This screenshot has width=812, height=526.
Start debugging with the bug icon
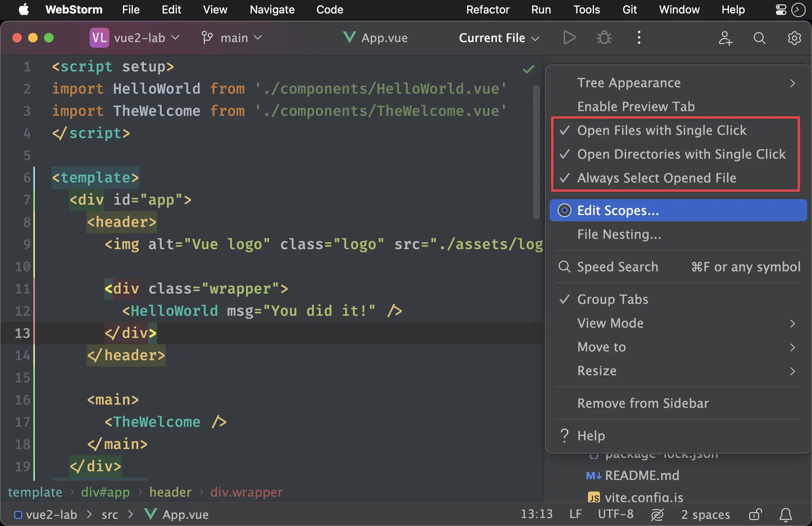pos(604,38)
